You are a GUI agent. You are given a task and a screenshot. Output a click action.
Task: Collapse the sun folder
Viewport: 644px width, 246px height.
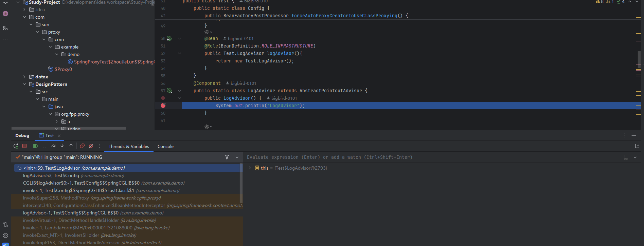31,24
